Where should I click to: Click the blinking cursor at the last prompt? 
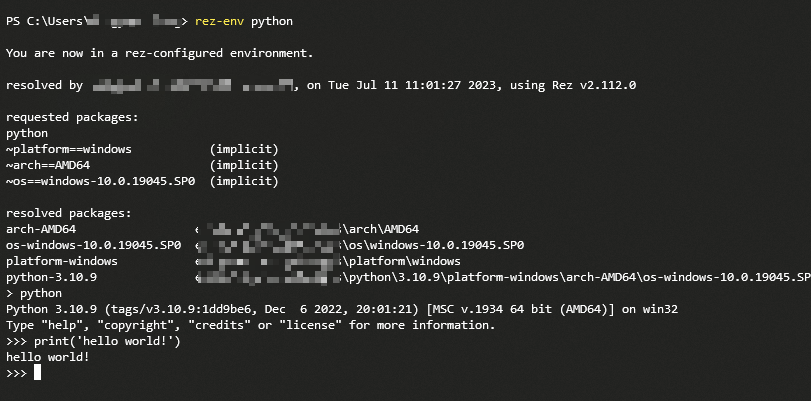coord(37,373)
